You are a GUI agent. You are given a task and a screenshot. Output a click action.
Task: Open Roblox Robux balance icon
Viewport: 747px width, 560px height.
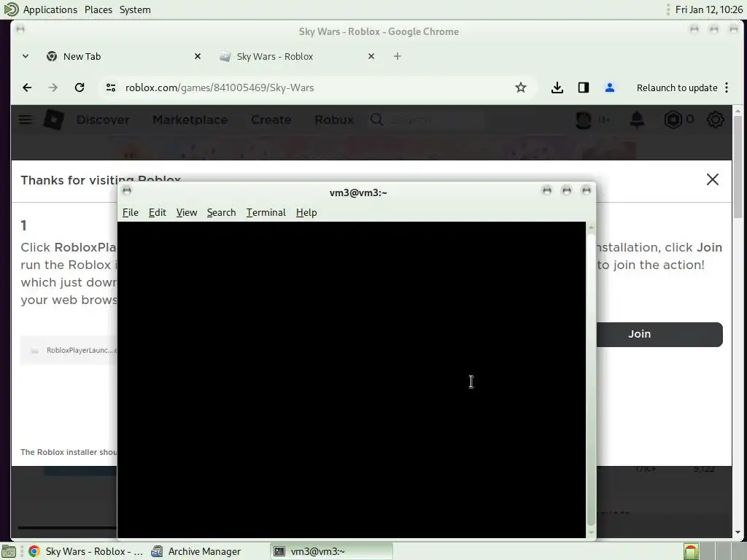pos(673,120)
